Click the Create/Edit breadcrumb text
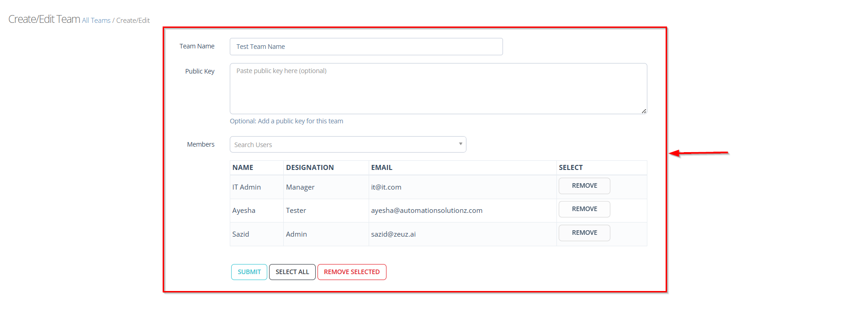Image resolution: width=868 pixels, height=328 pixels. (133, 21)
